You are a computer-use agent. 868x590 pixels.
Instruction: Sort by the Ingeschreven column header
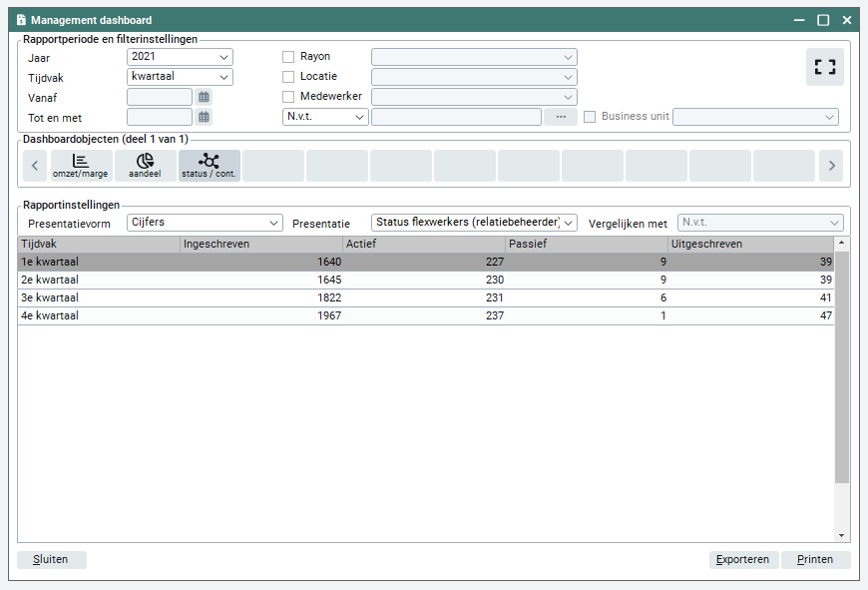coord(259,244)
